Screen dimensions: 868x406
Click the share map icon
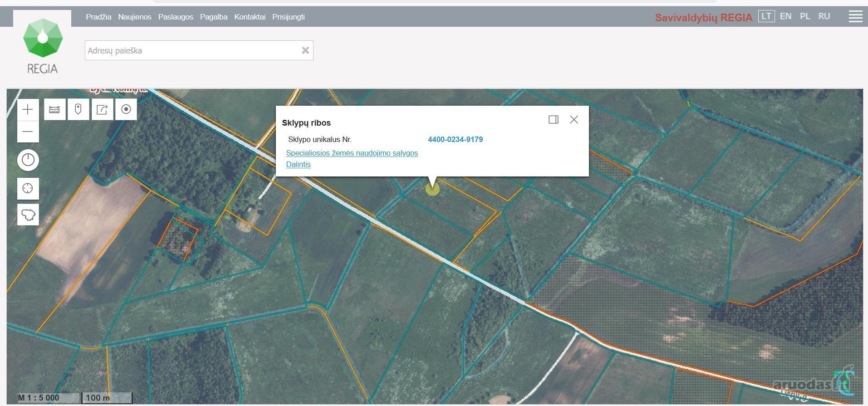(x=102, y=109)
